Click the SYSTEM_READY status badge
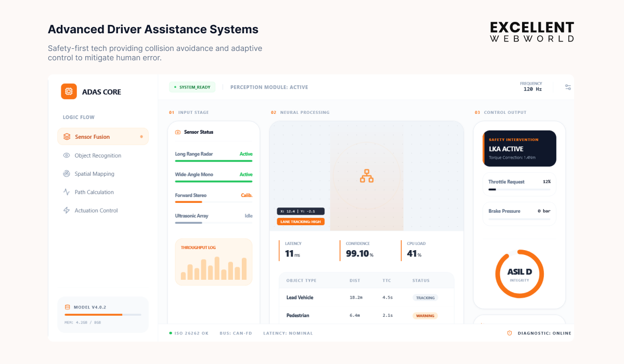 [192, 87]
